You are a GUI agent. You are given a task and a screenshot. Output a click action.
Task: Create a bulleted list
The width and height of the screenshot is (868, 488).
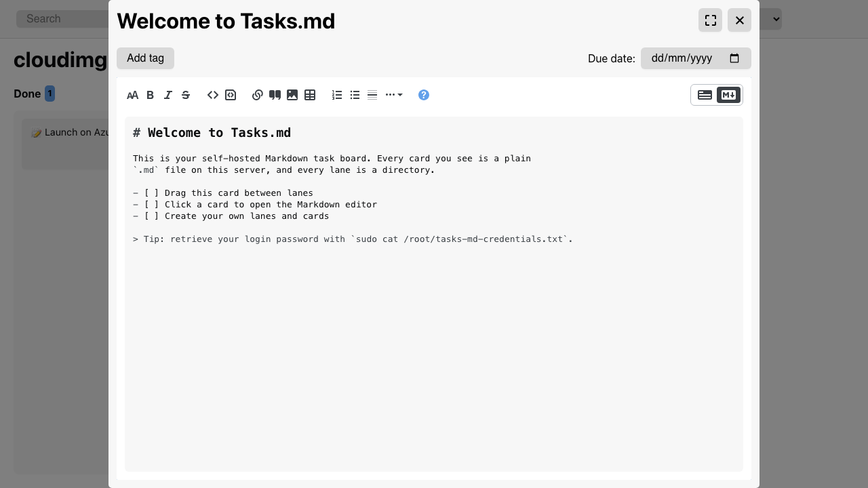355,95
